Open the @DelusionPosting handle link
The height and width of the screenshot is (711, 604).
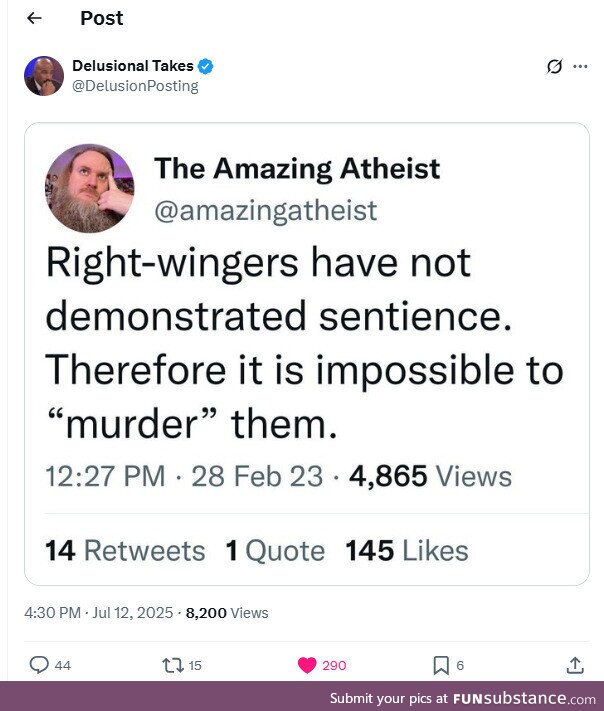pos(135,86)
